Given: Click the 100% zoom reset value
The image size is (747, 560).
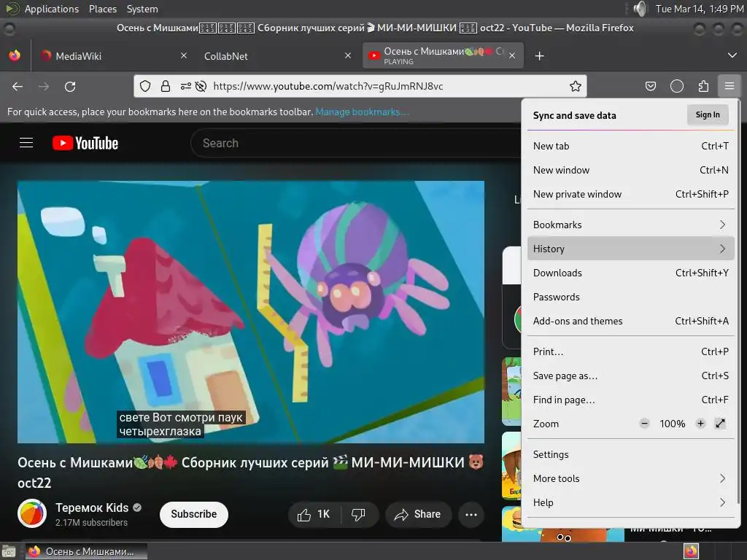Looking at the screenshot, I should tap(672, 424).
